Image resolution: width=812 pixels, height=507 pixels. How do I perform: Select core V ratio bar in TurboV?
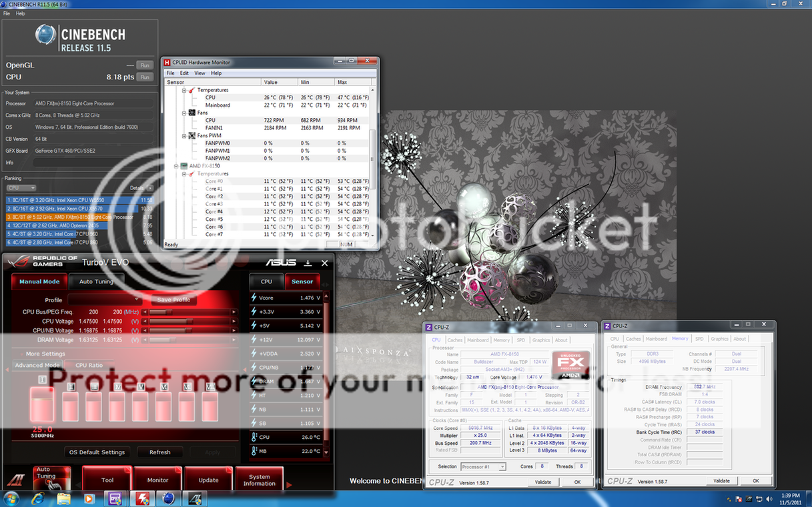[140, 406]
